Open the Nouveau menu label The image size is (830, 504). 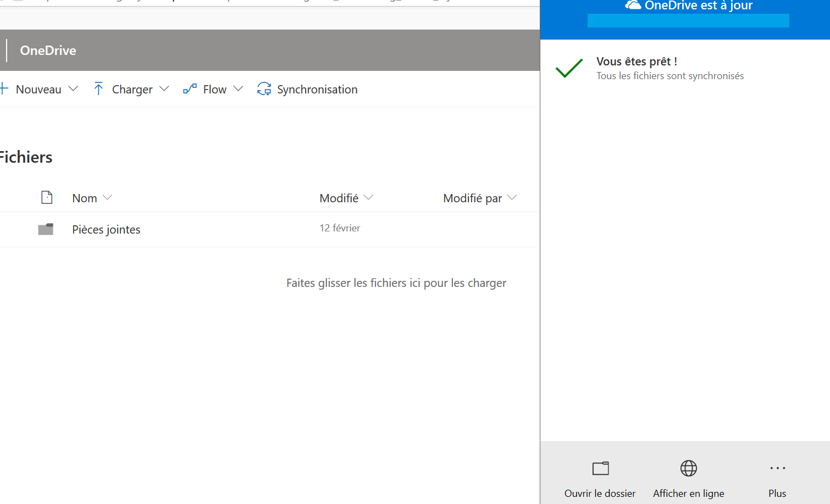coord(38,90)
